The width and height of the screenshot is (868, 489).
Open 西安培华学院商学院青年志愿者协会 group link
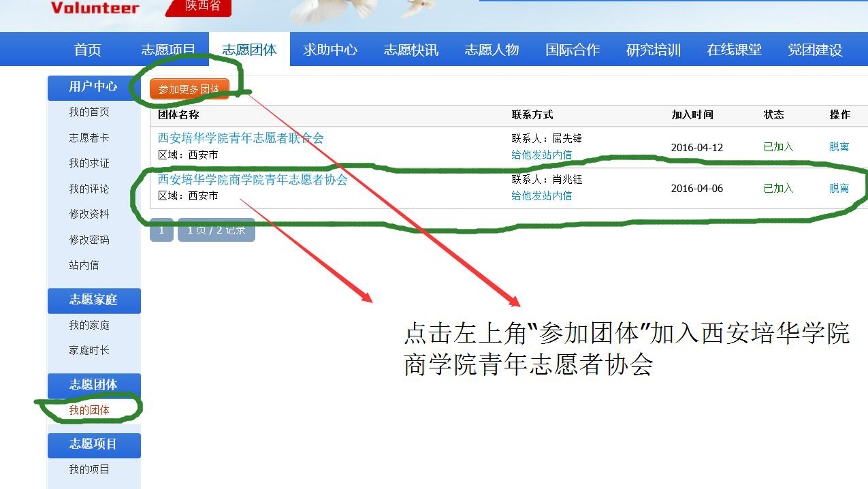pos(253,180)
